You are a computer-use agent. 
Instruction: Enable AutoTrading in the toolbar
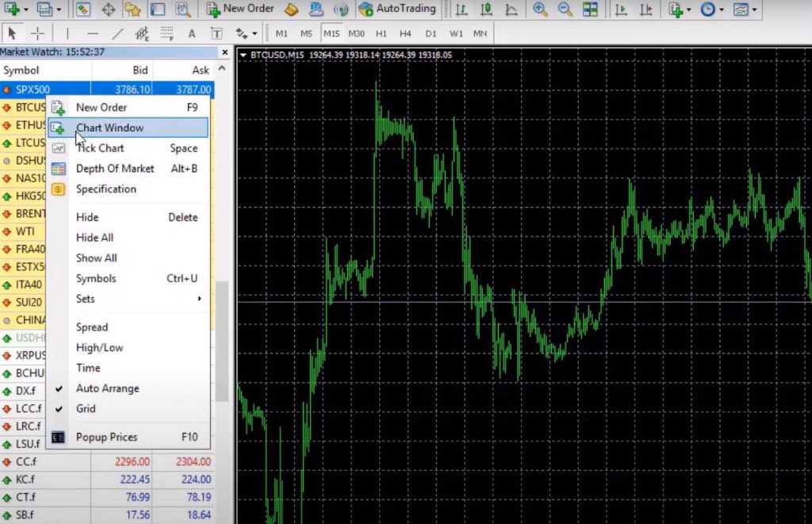click(x=396, y=9)
